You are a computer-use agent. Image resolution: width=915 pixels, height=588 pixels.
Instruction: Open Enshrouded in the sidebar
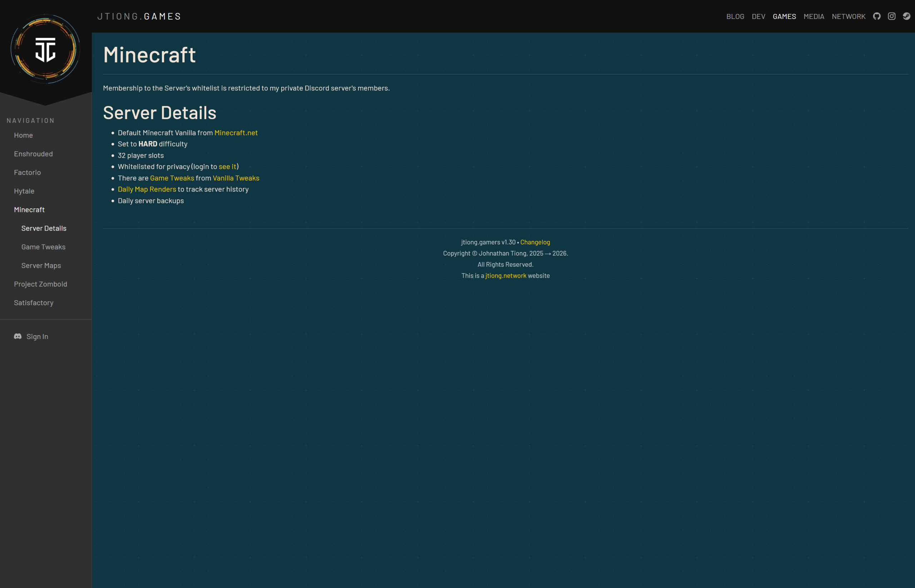(33, 154)
